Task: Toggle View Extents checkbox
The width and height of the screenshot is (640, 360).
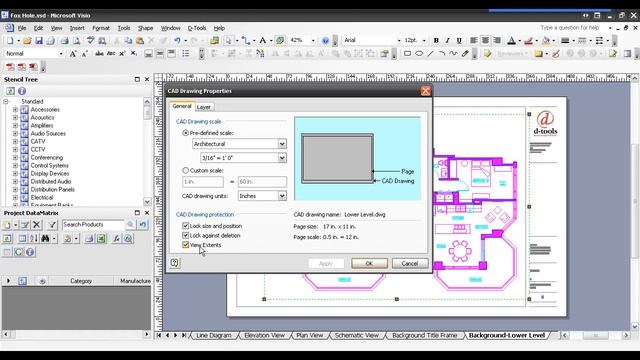Action: click(x=186, y=245)
